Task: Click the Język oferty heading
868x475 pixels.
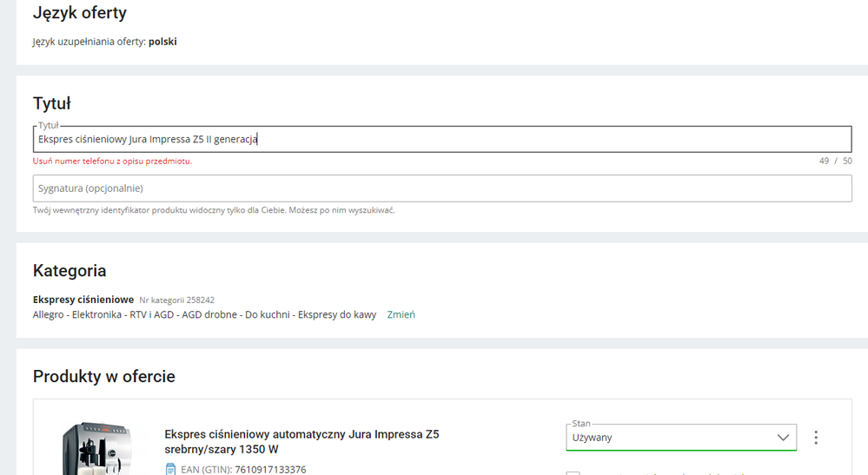Action: click(x=80, y=13)
